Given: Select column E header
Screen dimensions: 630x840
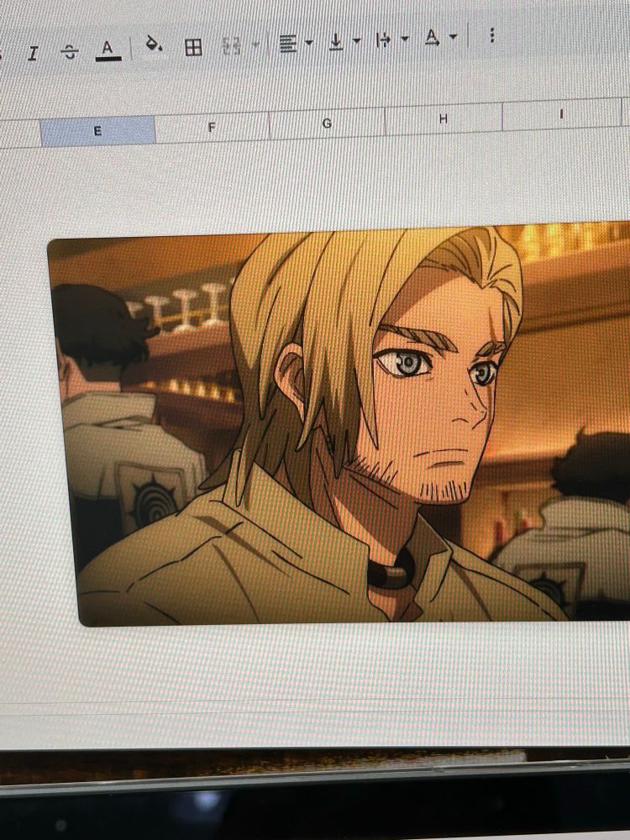Looking at the screenshot, I should [97, 131].
